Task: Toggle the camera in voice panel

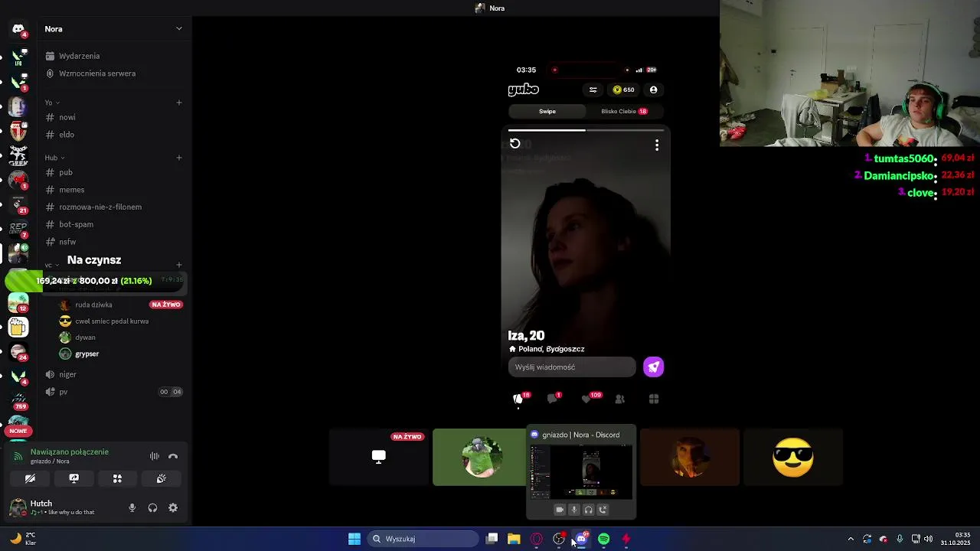Action: pyautogui.click(x=30, y=478)
